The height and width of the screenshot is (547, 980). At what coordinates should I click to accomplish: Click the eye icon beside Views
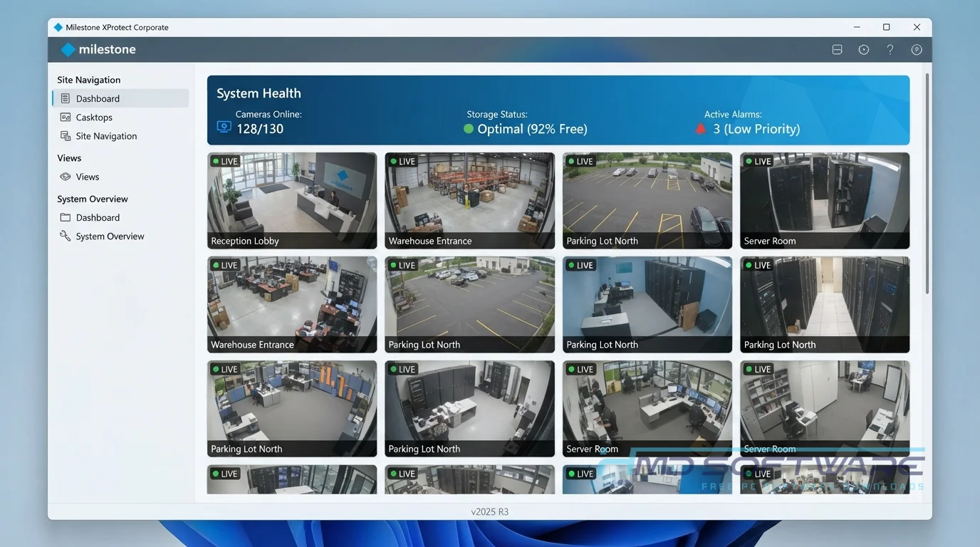tap(66, 177)
